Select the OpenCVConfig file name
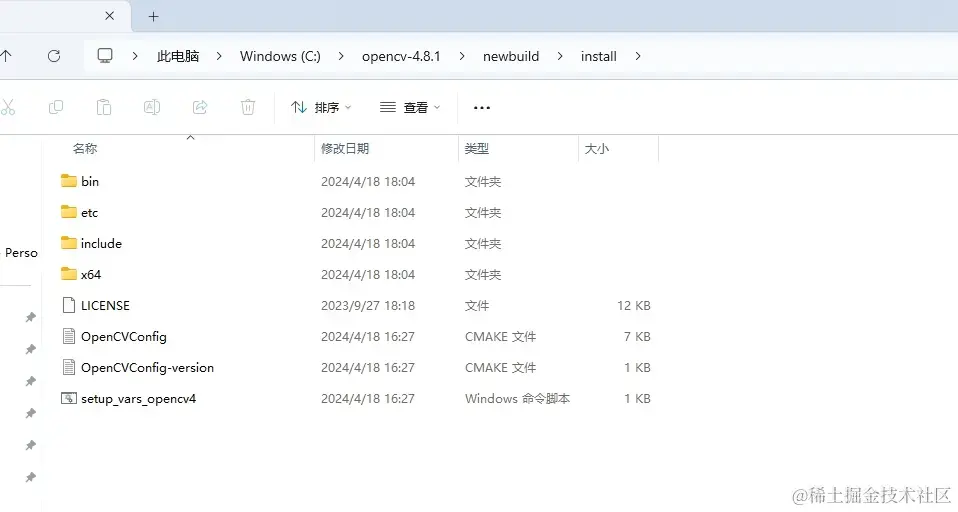958x512 pixels. 123,337
